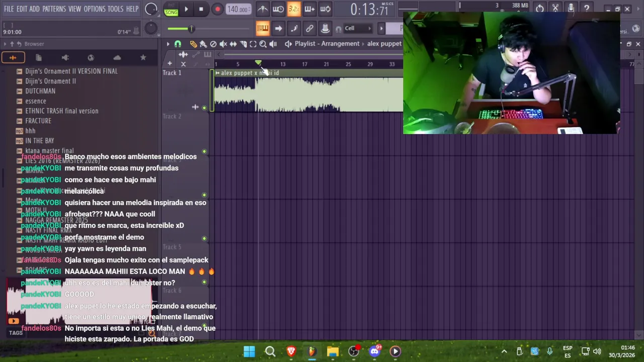Pick the Select tool in Playlist toolbar
Image resolution: width=644 pixels, height=362 pixels.
click(253, 44)
